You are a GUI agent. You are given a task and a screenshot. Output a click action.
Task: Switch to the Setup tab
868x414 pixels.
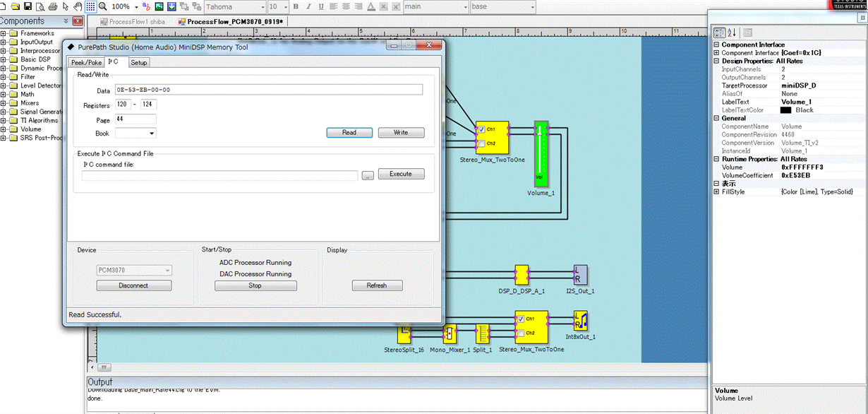[x=139, y=62]
